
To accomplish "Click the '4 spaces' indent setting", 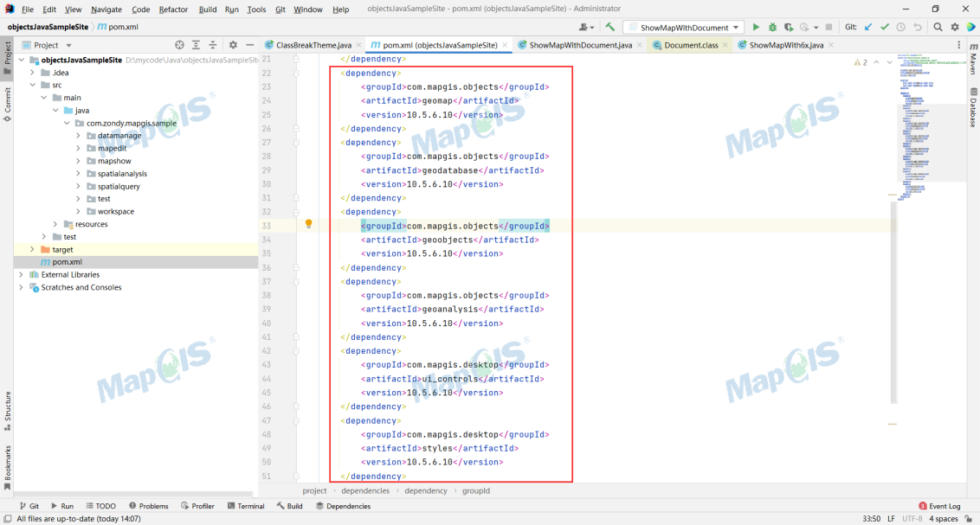I will click(x=943, y=519).
